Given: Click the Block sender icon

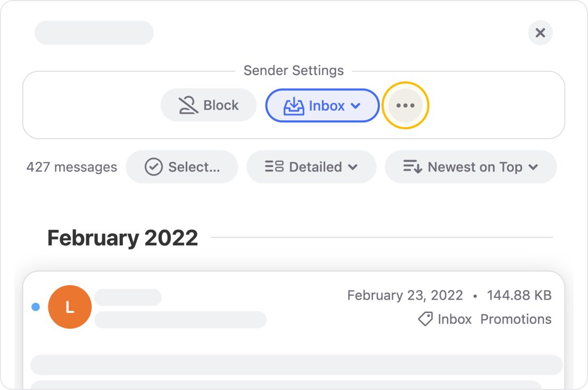Looking at the screenshot, I should [x=189, y=105].
